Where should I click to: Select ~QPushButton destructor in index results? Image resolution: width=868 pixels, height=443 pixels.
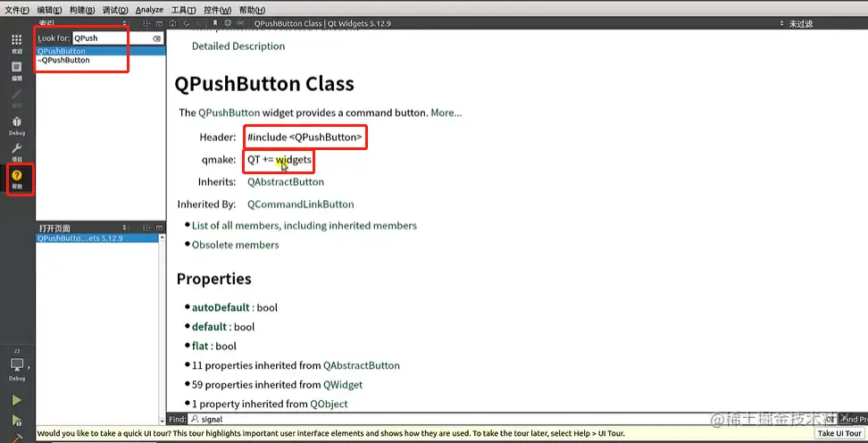coord(100,60)
